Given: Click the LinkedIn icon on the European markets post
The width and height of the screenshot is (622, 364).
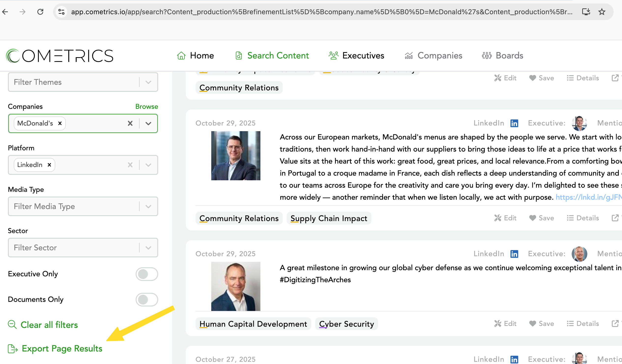Looking at the screenshot, I should (x=514, y=123).
